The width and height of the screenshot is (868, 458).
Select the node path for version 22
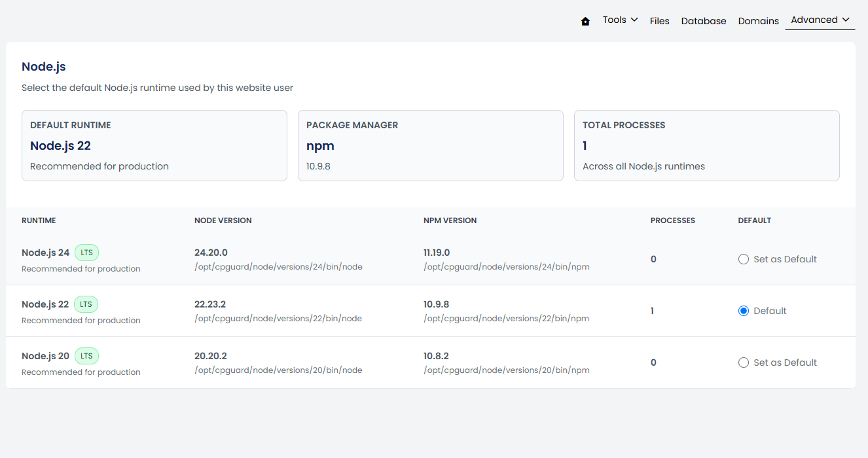[x=278, y=319]
